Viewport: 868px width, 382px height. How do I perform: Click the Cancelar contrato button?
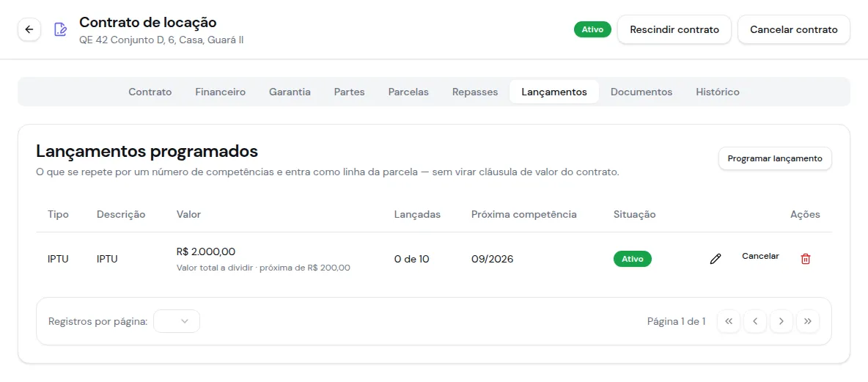pos(794,29)
